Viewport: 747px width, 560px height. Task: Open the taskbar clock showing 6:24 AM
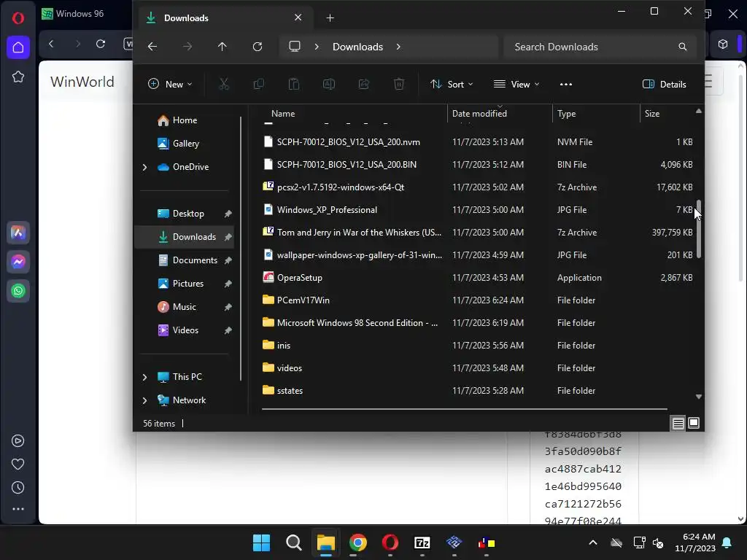tap(695, 542)
